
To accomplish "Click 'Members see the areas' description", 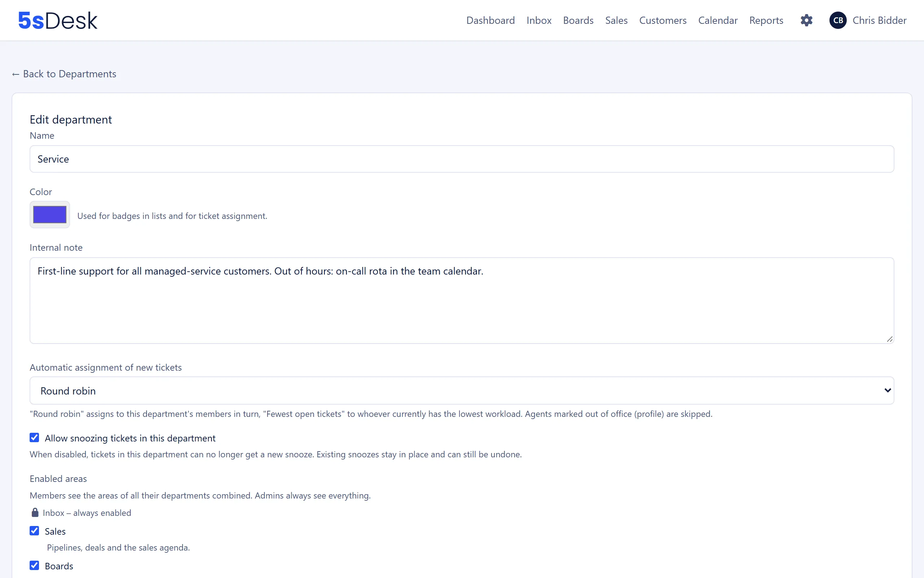I will point(200,495).
